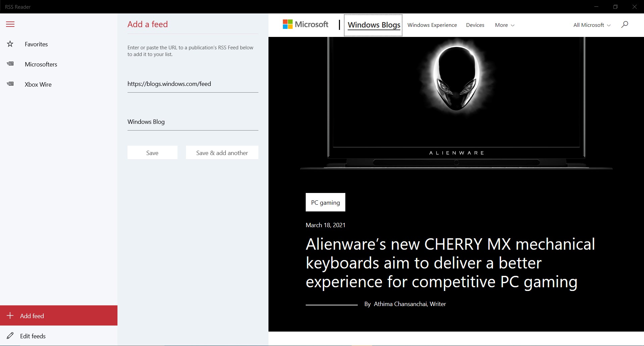Choose Add feed in the sidebar
The height and width of the screenshot is (346, 644).
coord(59,315)
